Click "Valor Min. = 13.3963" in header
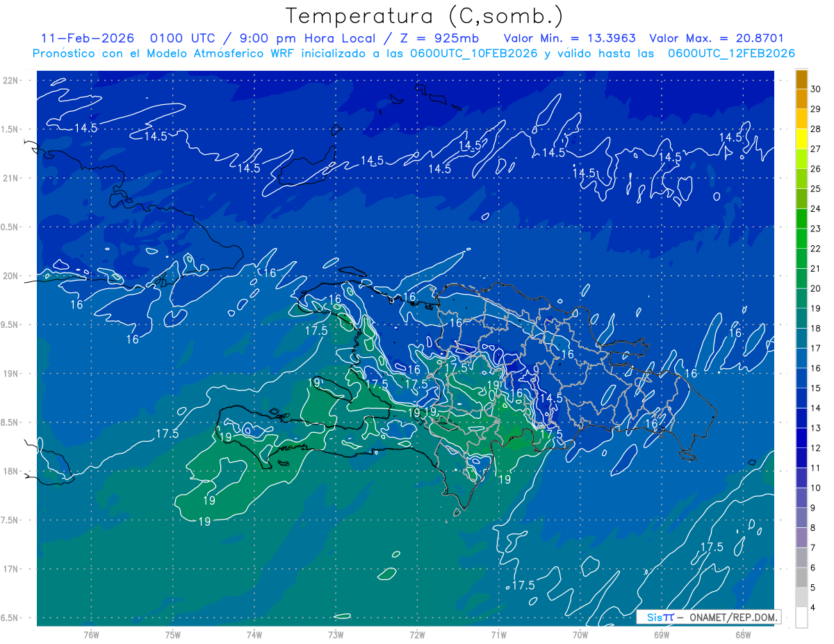 click(570, 38)
